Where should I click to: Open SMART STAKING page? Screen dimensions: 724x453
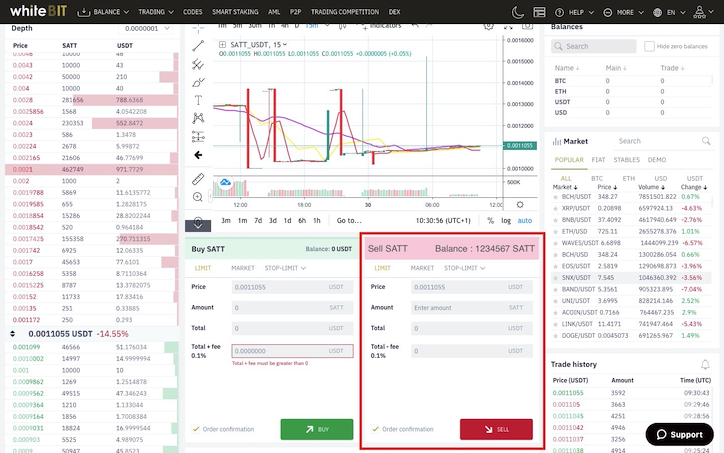[235, 12]
